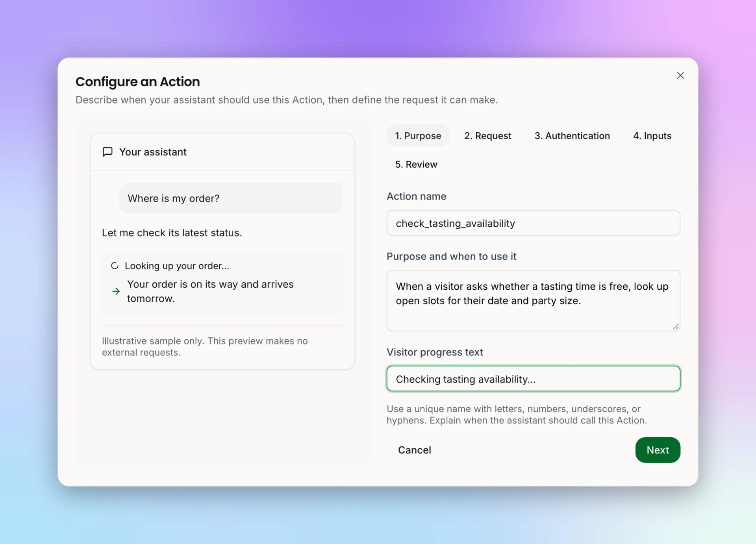
Task: Click the Visitor progress text field
Action: (x=533, y=379)
